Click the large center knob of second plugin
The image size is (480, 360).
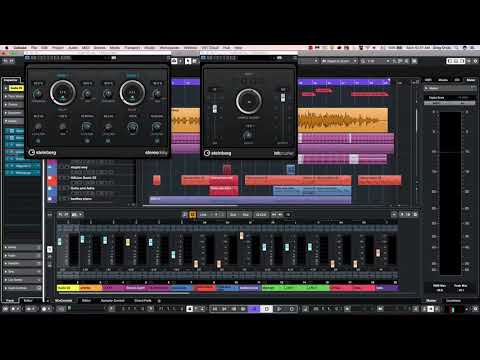249,101
